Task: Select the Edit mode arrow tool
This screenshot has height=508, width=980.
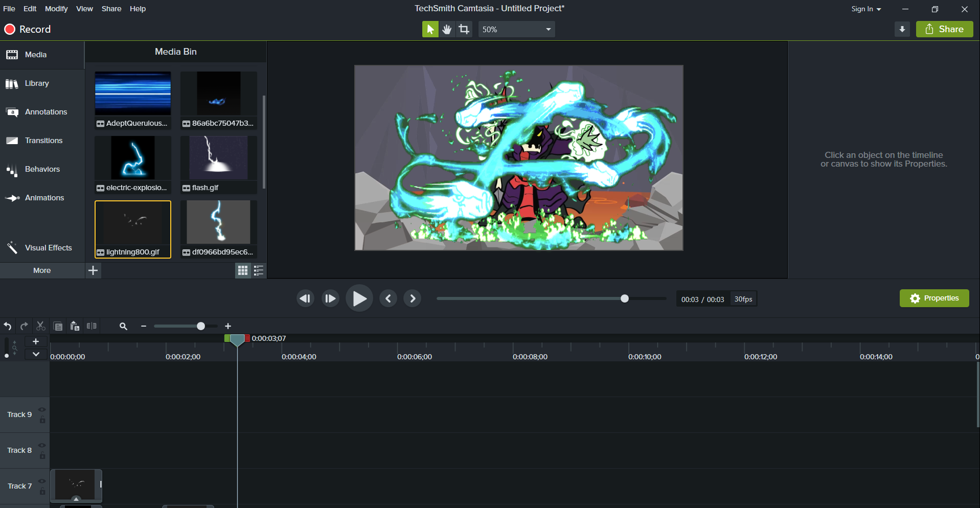Action: point(430,29)
